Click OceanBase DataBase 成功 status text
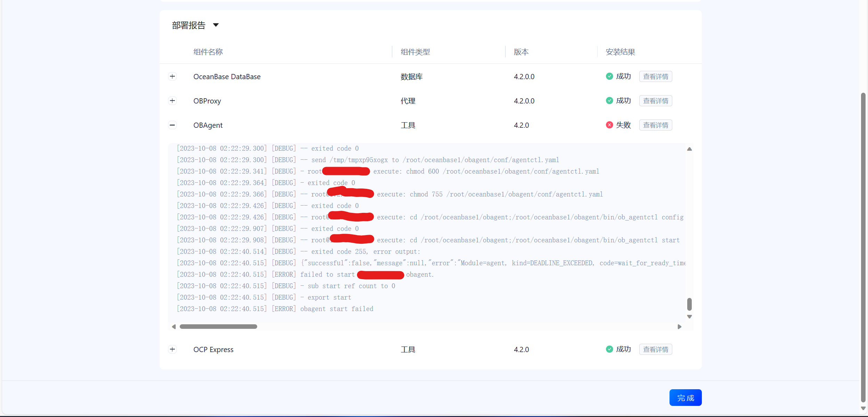The height and width of the screenshot is (417, 868). 623,76
